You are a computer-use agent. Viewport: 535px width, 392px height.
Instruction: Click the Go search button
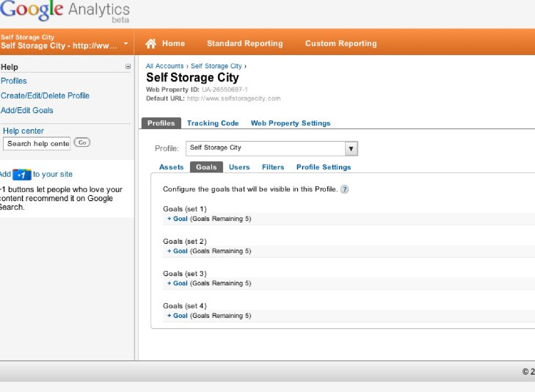(x=82, y=142)
